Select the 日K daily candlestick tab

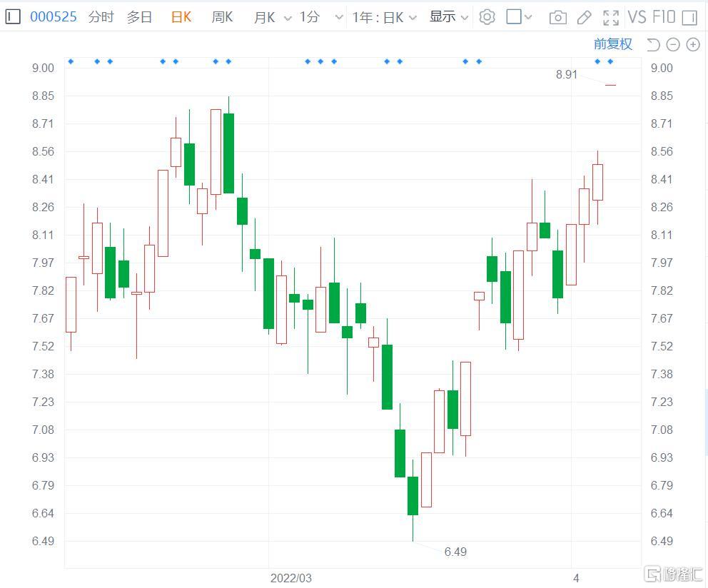[181, 17]
